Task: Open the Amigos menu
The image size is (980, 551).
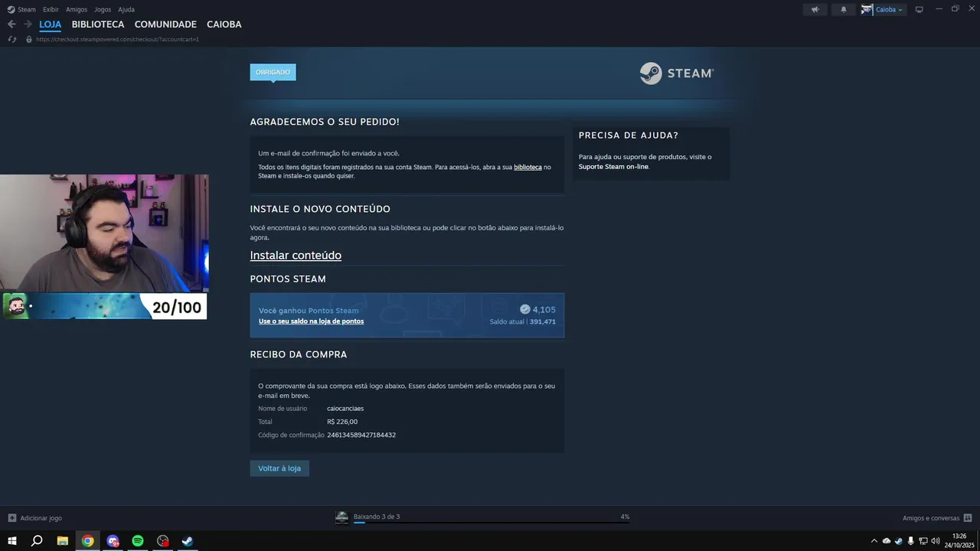Action: [77, 9]
